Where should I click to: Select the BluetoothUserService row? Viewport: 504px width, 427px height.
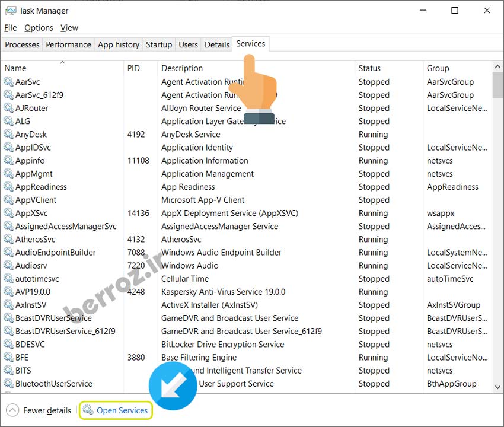pos(53,384)
